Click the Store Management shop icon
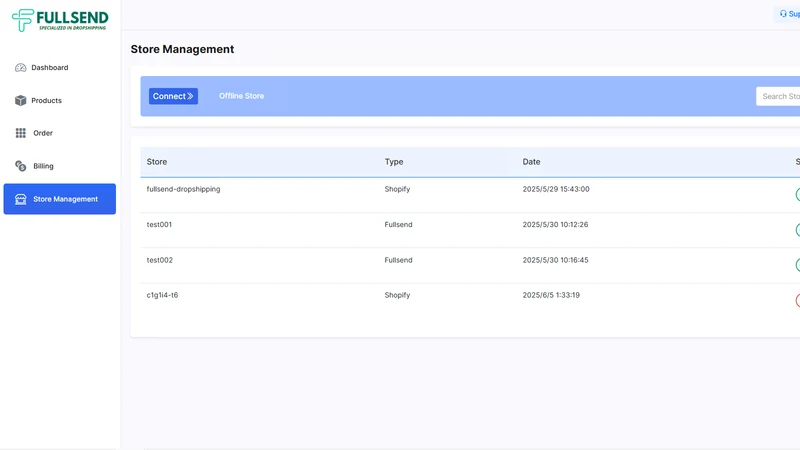Image resolution: width=800 pixels, height=450 pixels. tap(20, 199)
